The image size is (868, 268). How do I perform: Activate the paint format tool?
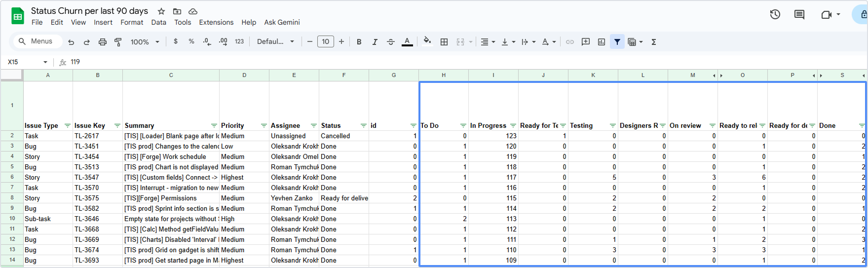[118, 42]
